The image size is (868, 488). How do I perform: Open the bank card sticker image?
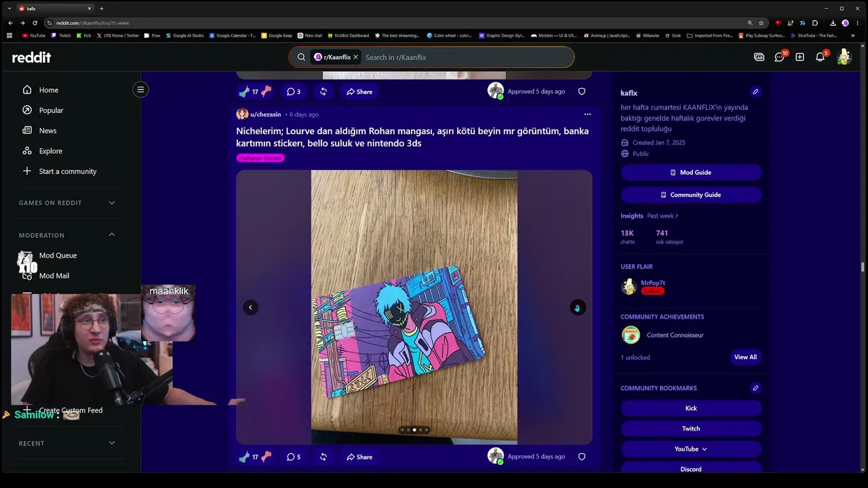click(414, 308)
